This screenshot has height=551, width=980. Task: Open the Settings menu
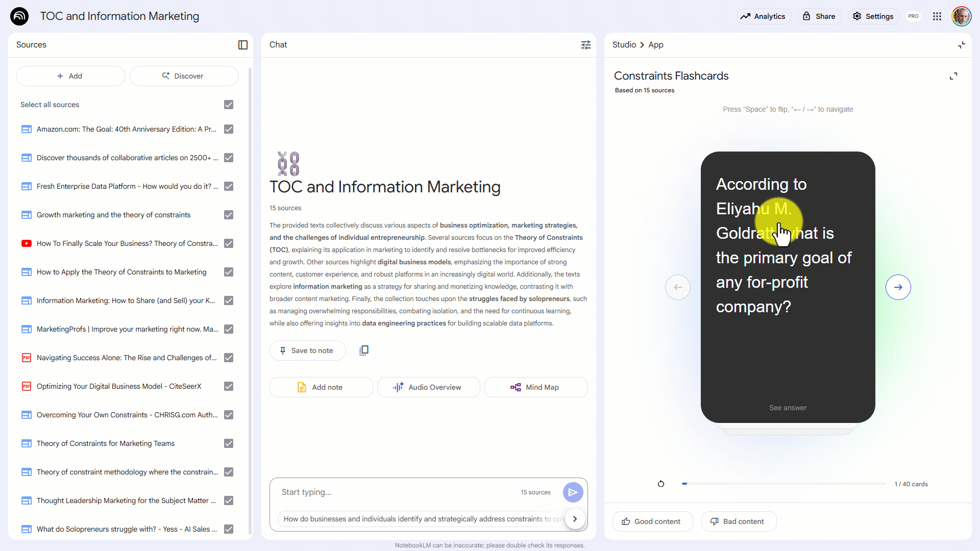pos(873,16)
